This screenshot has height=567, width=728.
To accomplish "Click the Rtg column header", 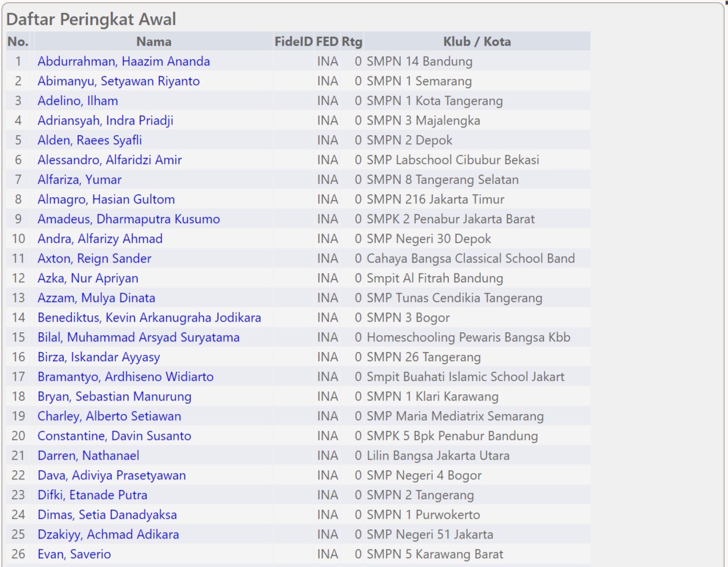I will click(352, 42).
